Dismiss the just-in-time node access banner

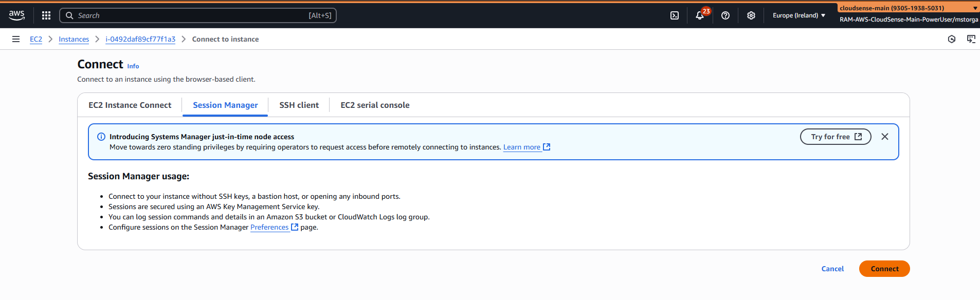[885, 137]
